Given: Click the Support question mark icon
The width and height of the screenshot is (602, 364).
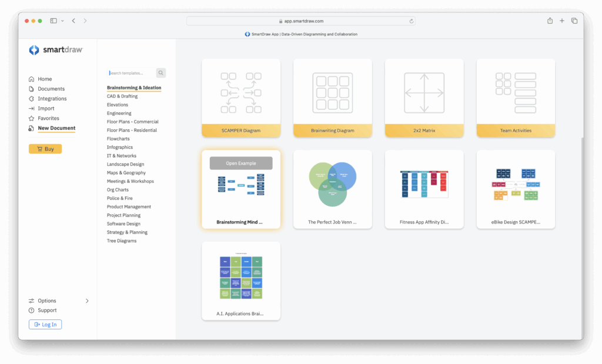Looking at the screenshot, I should pos(32,310).
